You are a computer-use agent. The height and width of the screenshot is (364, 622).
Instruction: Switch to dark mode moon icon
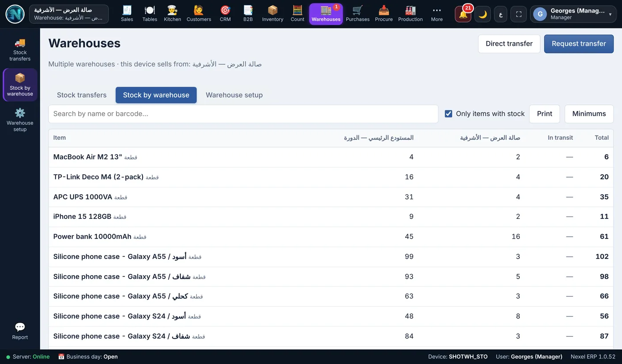pos(482,14)
